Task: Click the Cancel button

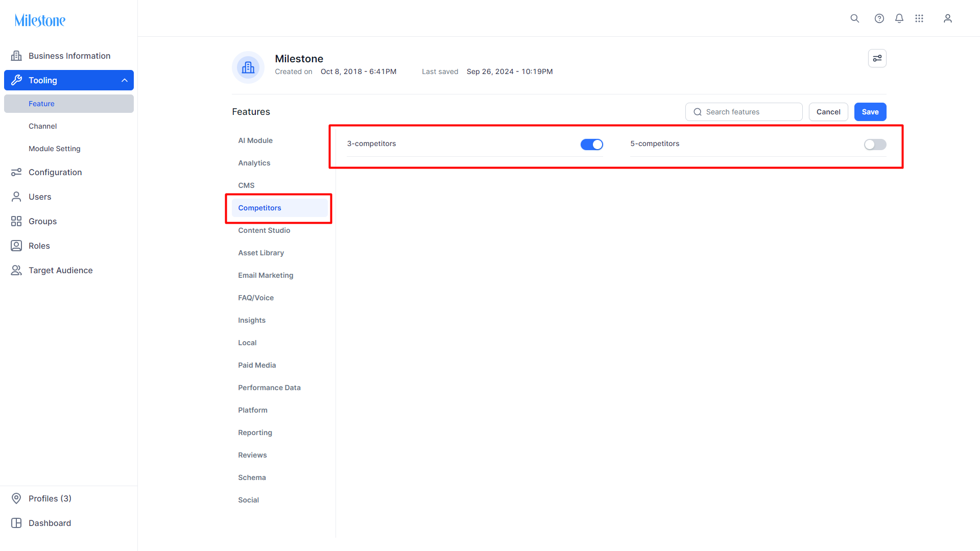Action: [828, 112]
